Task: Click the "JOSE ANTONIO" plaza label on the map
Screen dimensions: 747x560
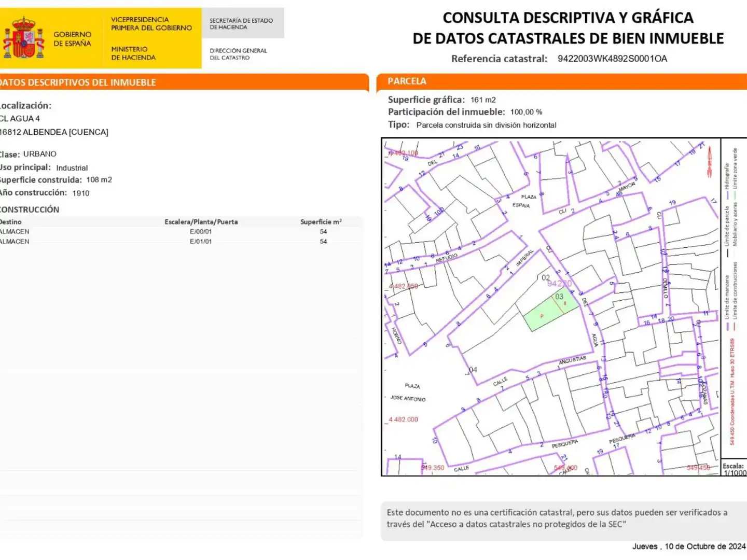Action: click(408, 398)
